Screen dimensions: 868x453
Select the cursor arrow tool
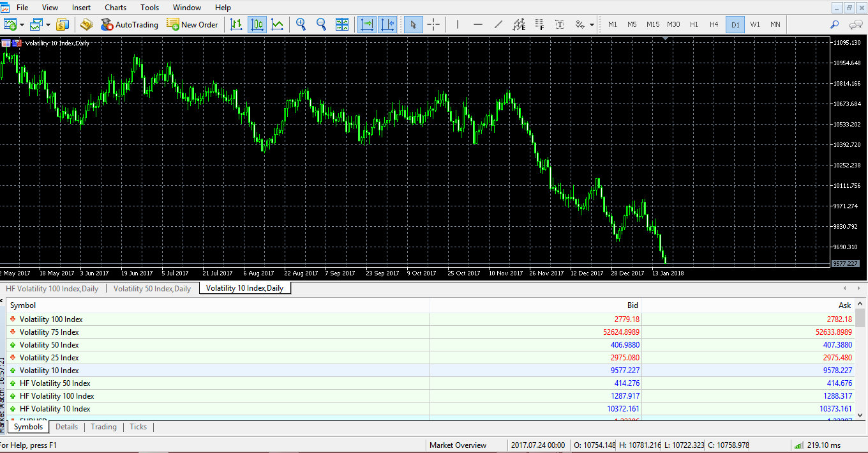click(x=413, y=25)
